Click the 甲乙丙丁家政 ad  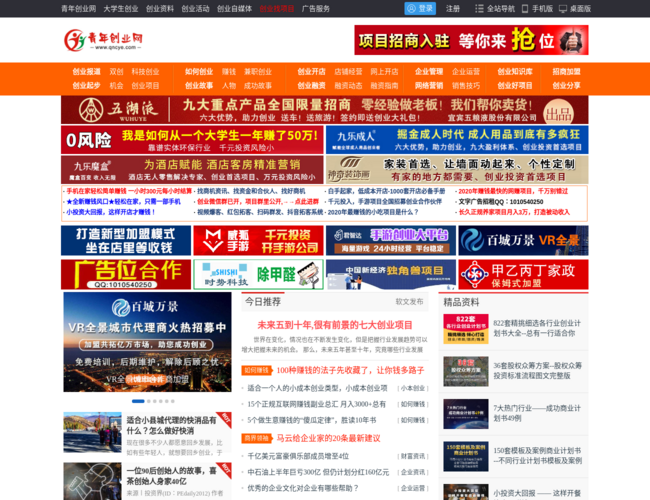coord(523,274)
